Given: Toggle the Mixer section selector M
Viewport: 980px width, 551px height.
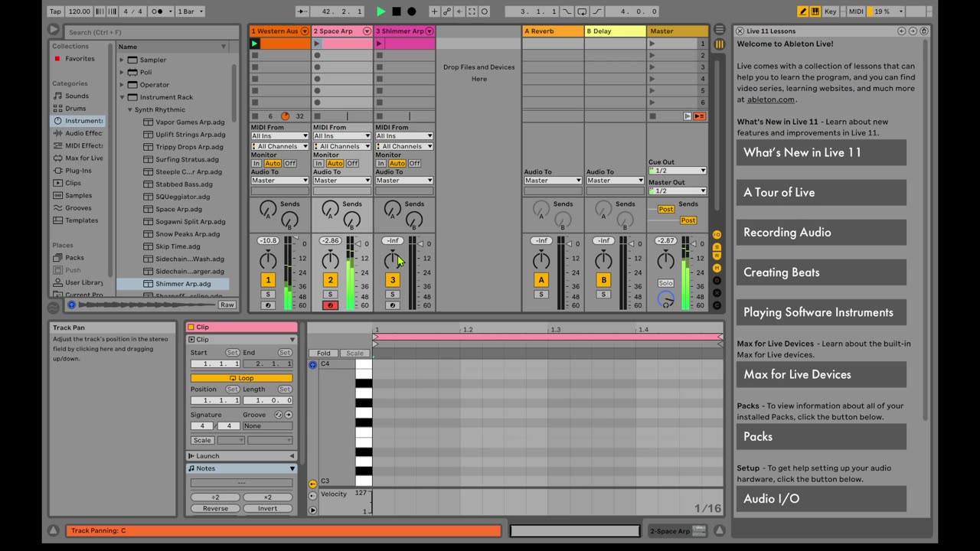Looking at the screenshot, I should pos(717,269).
